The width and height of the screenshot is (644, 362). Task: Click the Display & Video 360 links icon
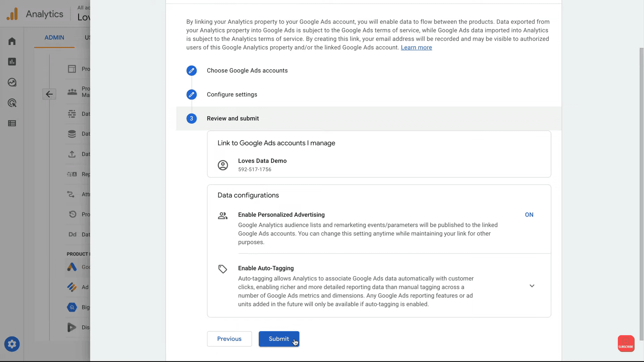point(72,327)
